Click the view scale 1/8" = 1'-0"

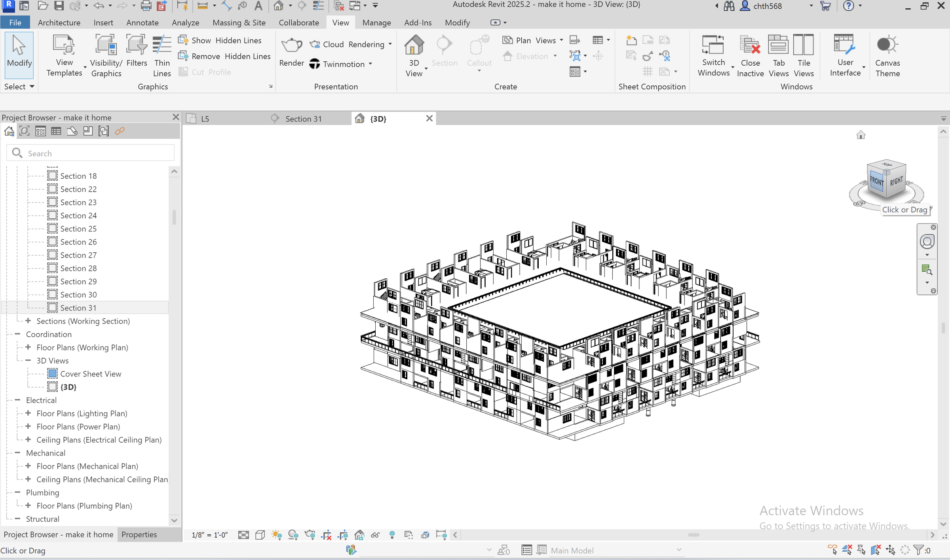tap(209, 535)
